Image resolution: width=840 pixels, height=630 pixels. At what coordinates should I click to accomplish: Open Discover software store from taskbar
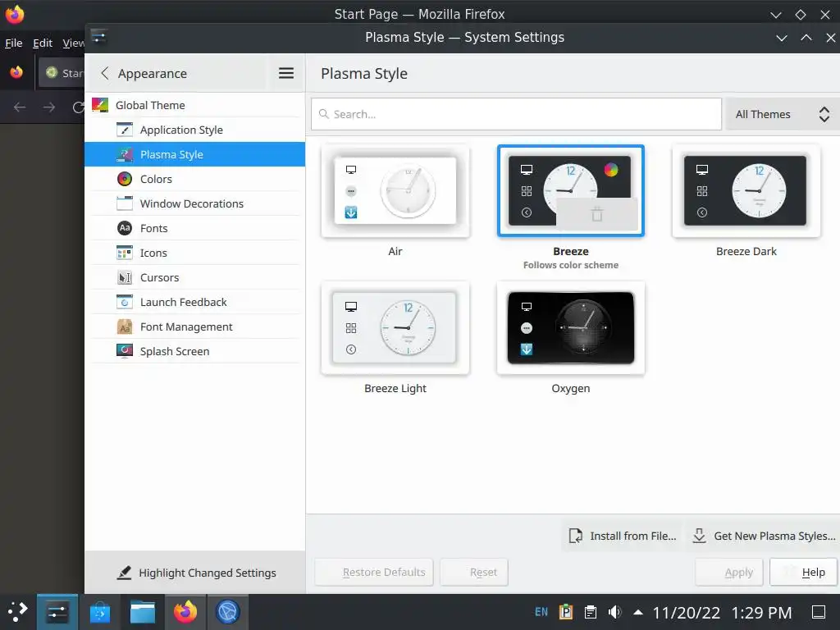point(99,612)
